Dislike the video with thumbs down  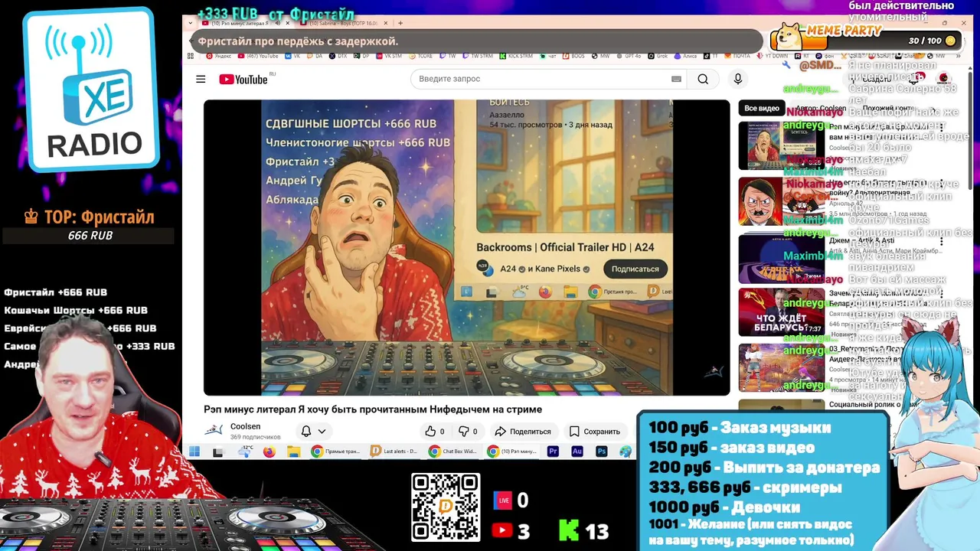[x=467, y=432]
